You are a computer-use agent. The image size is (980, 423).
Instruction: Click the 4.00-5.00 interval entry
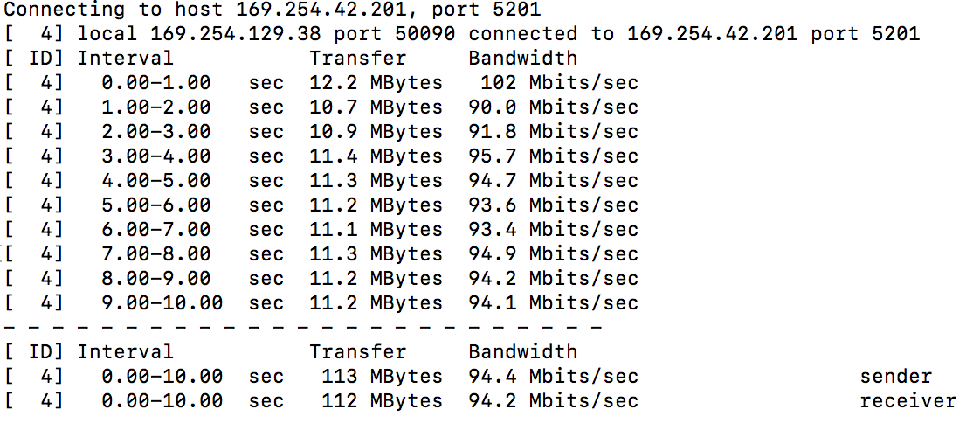click(155, 181)
